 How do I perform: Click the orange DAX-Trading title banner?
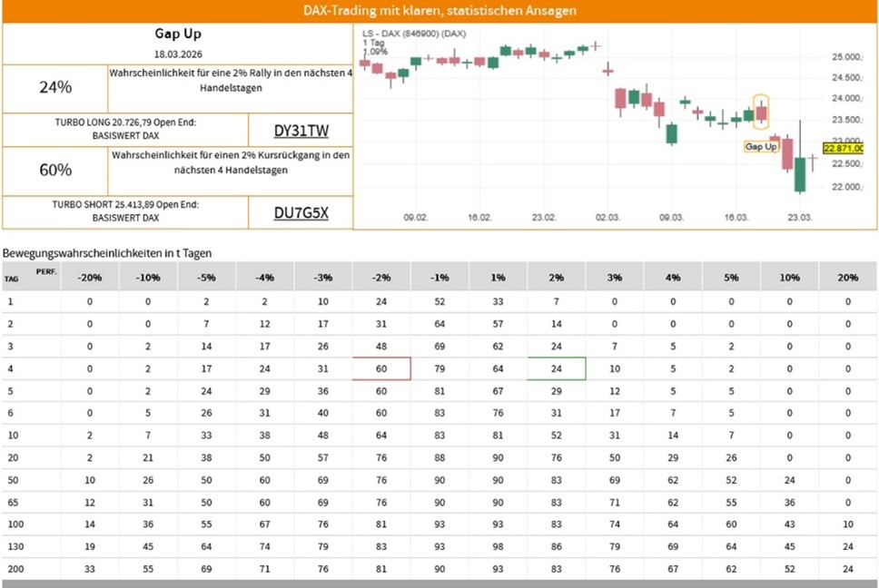439,11
